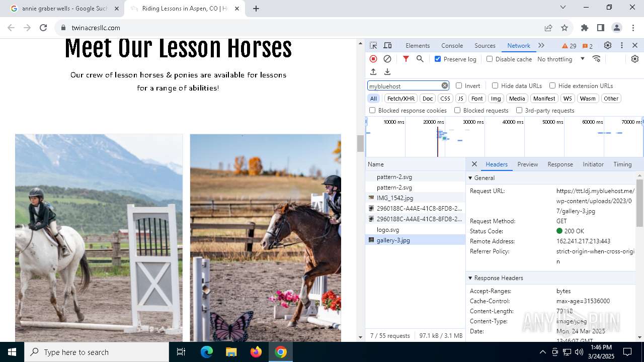644x362 pixels.
Task: Open Microsoft Edge from the taskbar
Action: [x=207, y=352]
